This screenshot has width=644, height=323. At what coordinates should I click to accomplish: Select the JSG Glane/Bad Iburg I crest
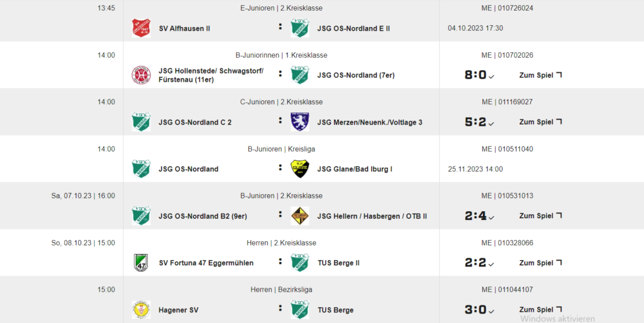pyautogui.click(x=300, y=168)
